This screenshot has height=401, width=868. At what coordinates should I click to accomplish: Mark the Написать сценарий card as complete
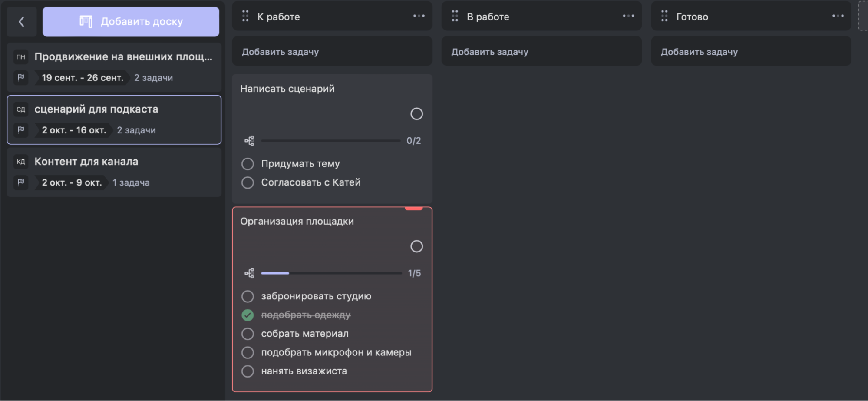[416, 114]
